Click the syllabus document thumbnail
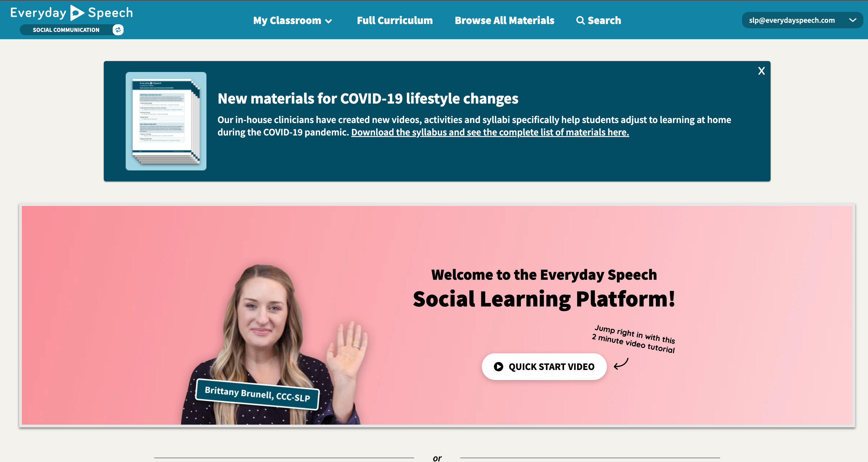The width and height of the screenshot is (868, 462). [166, 121]
